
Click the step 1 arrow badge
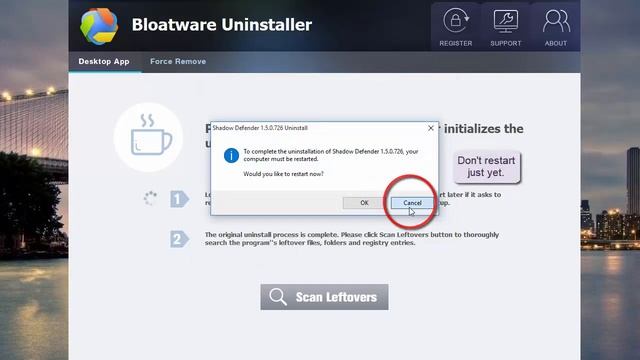point(179,199)
